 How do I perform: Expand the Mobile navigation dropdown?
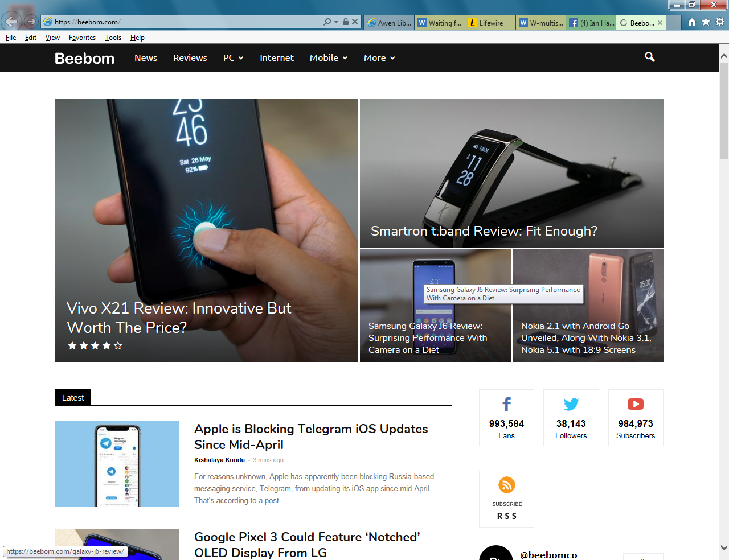pyautogui.click(x=328, y=58)
